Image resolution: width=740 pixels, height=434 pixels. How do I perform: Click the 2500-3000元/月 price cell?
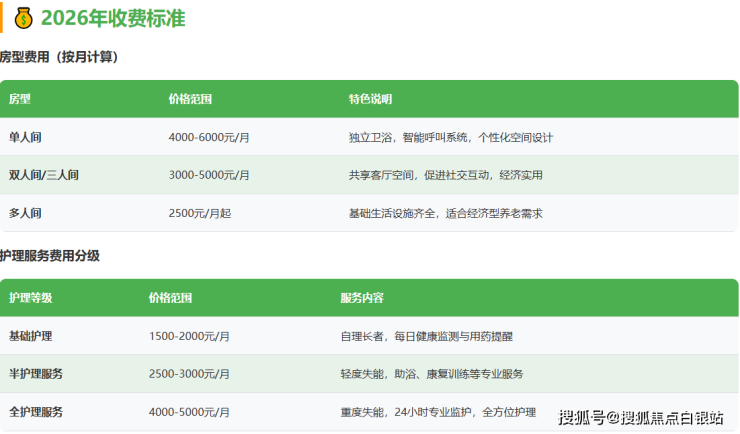(189, 374)
